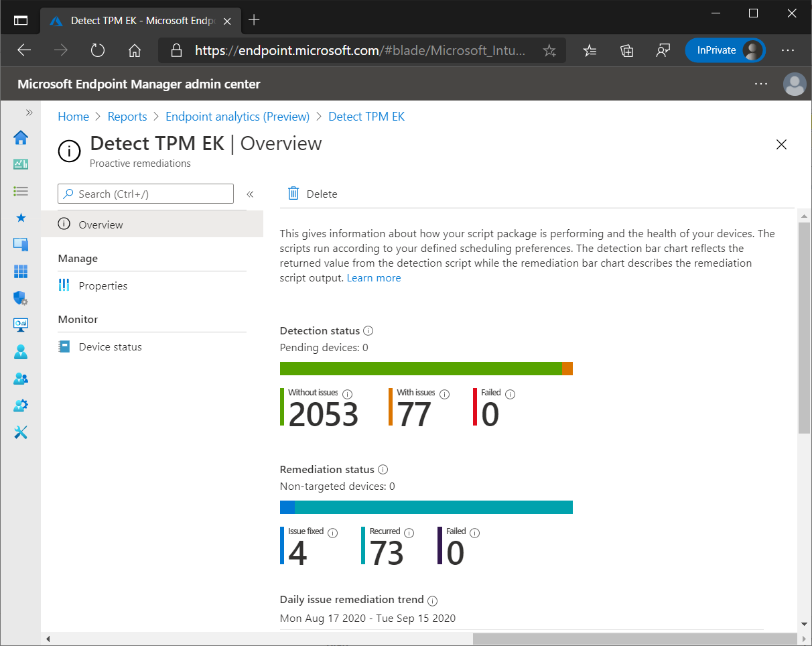812x646 pixels.
Task: Click the 73 Recurred count
Action: pyautogui.click(x=387, y=553)
